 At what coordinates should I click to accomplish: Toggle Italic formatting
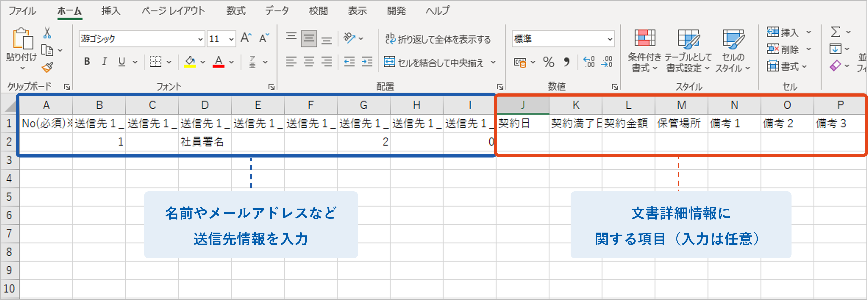[x=105, y=62]
